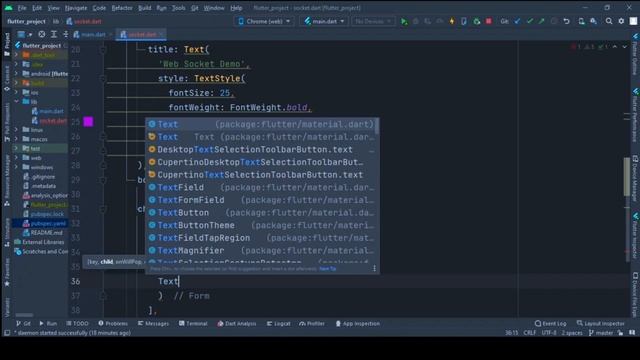Screen dimensions: 640x360
Task: Open the Build menu
Action: click(144, 8)
